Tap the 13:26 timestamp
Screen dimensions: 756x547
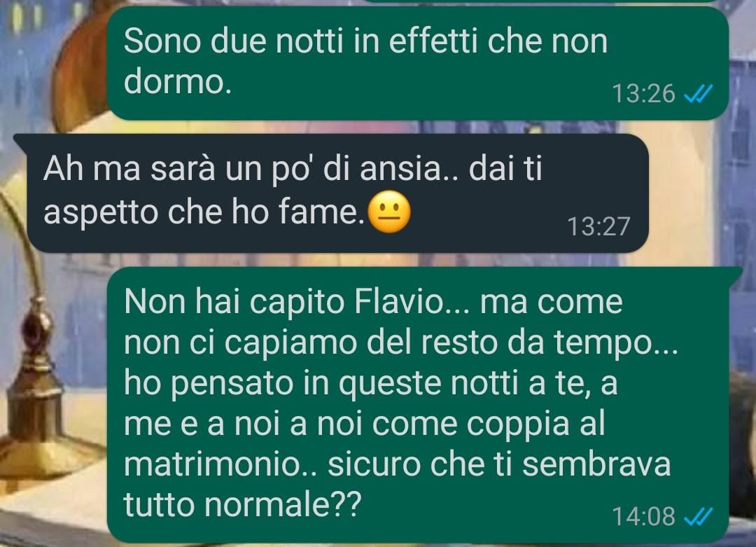tap(643, 94)
